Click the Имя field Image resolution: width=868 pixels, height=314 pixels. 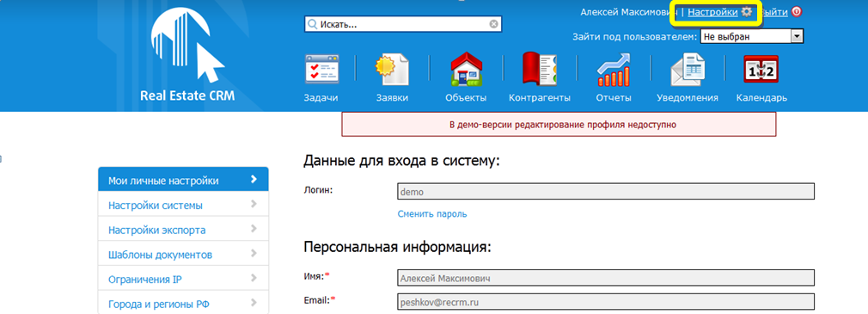(x=606, y=278)
